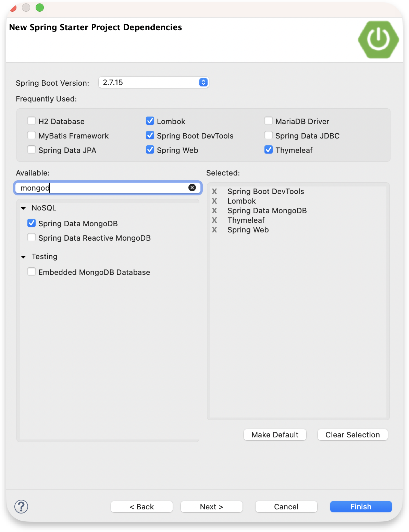Viewport: 409px width, 532px height.
Task: Uncheck Thymeleaf in Frequently Used
Action: [269, 150]
